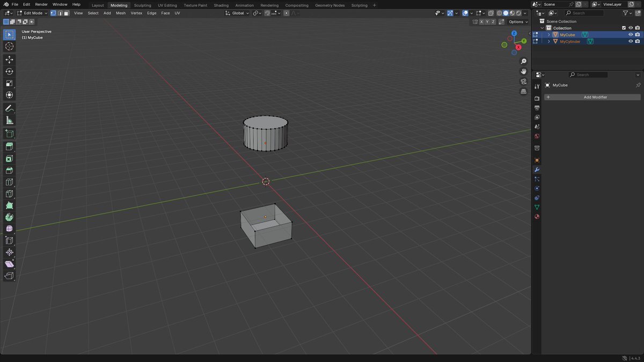Select the Loop Cut tool
Screen dimensions: 644x362
9,182
